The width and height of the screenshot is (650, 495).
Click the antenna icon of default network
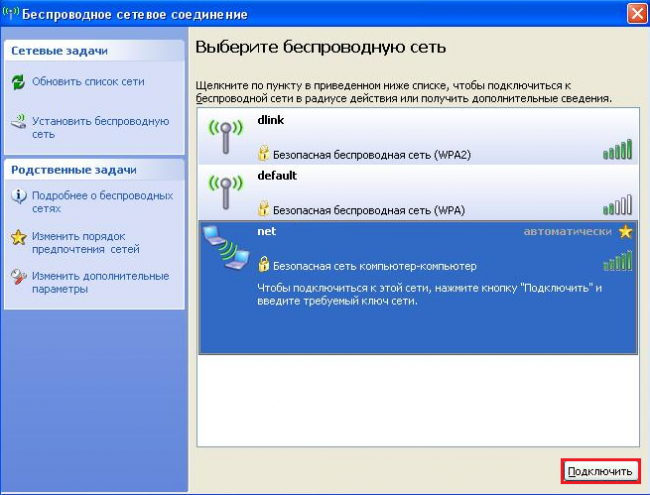225,192
